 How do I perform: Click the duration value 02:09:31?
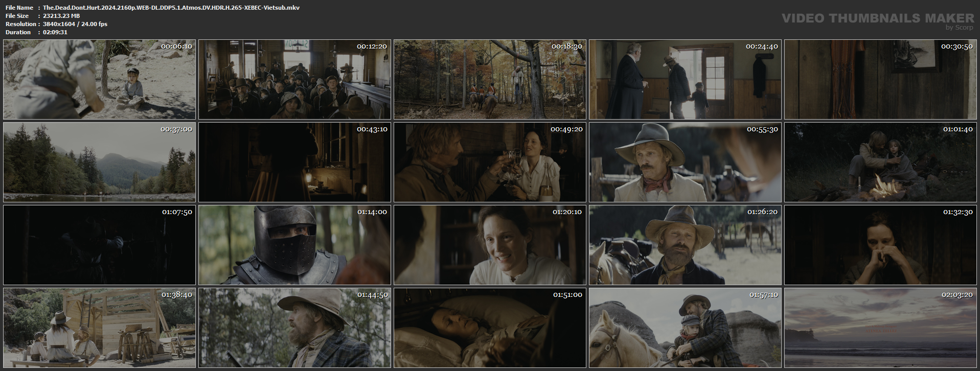(55, 32)
